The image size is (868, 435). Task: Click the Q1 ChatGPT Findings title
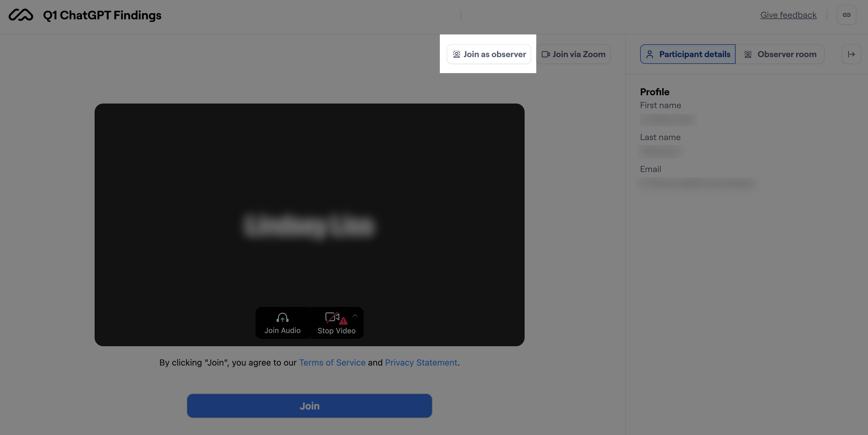(x=102, y=15)
